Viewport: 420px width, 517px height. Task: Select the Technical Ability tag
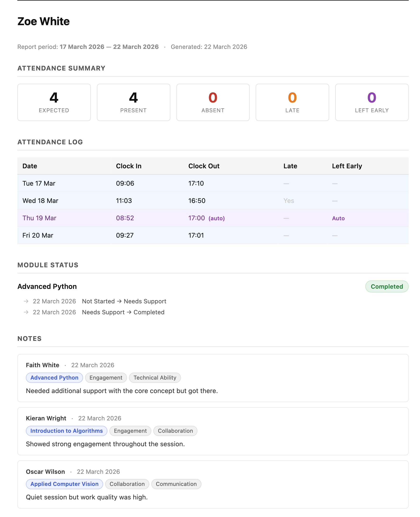coord(155,378)
